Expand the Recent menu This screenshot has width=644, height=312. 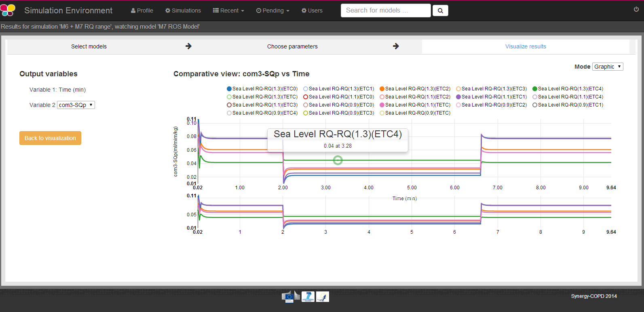pyautogui.click(x=228, y=10)
